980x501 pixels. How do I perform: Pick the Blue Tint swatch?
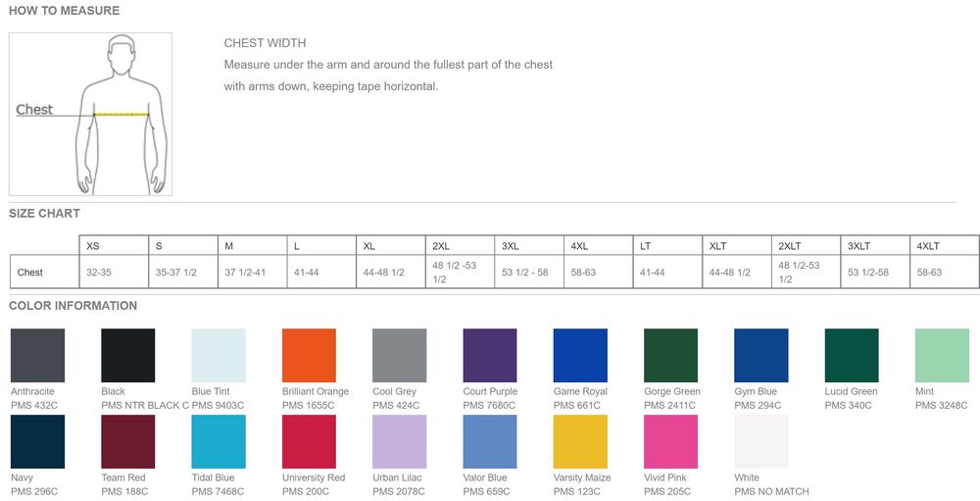(219, 355)
